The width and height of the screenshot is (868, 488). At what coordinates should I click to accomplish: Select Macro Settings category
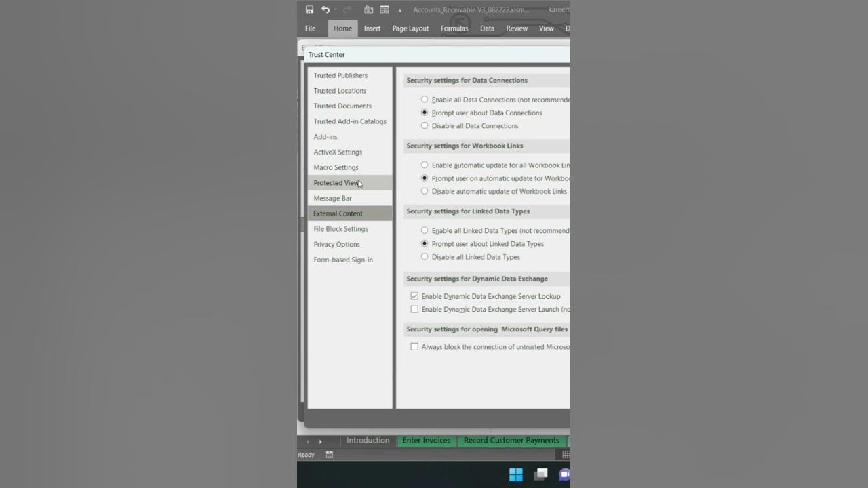(x=350, y=167)
